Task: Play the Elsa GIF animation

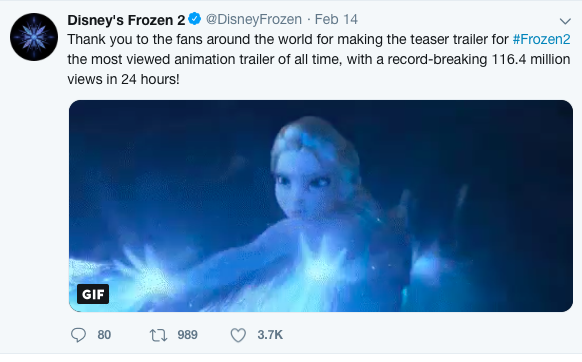Action: point(321,206)
